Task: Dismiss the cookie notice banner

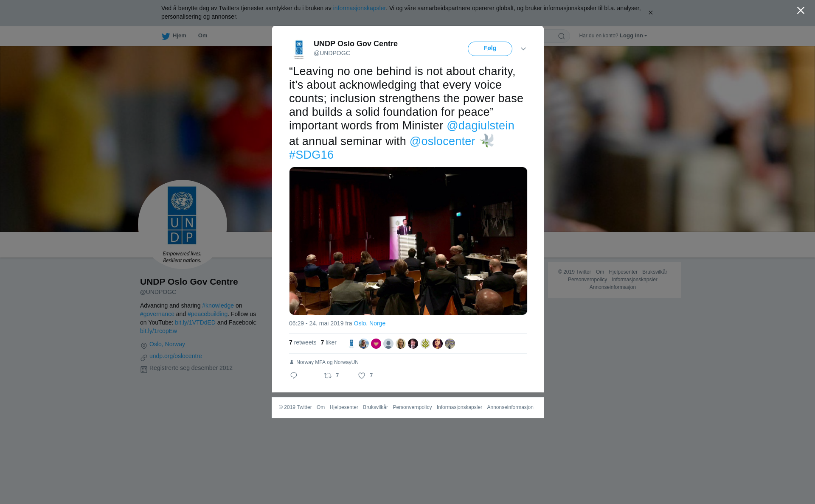Action: coord(650,13)
